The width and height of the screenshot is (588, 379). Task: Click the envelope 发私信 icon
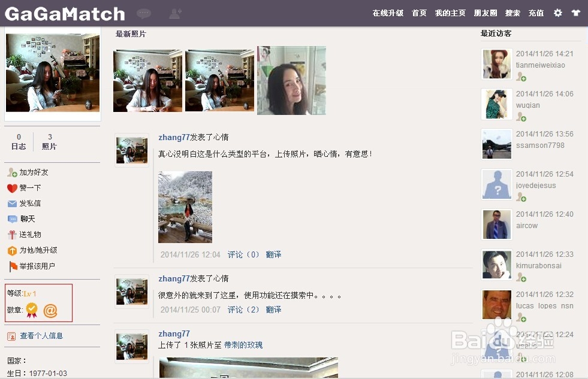pos(12,204)
